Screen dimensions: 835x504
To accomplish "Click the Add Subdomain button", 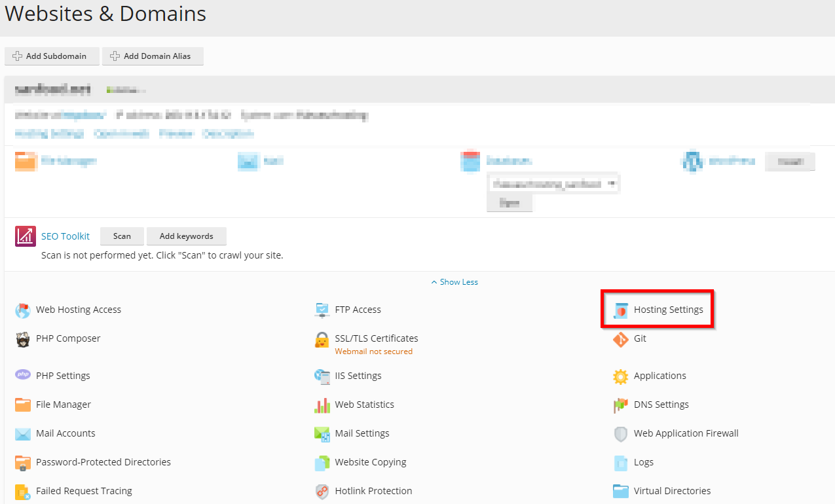I will (x=52, y=56).
